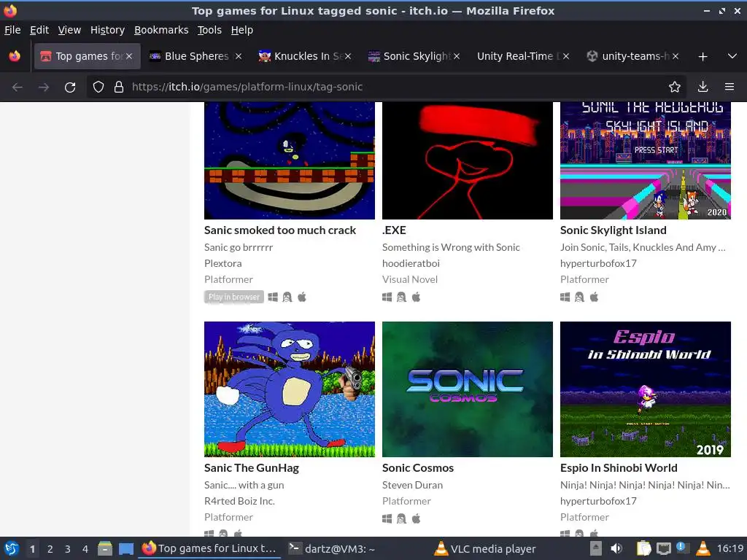The image size is (747, 560).
Task: Switch to VLC media player window
Action: click(x=484, y=549)
